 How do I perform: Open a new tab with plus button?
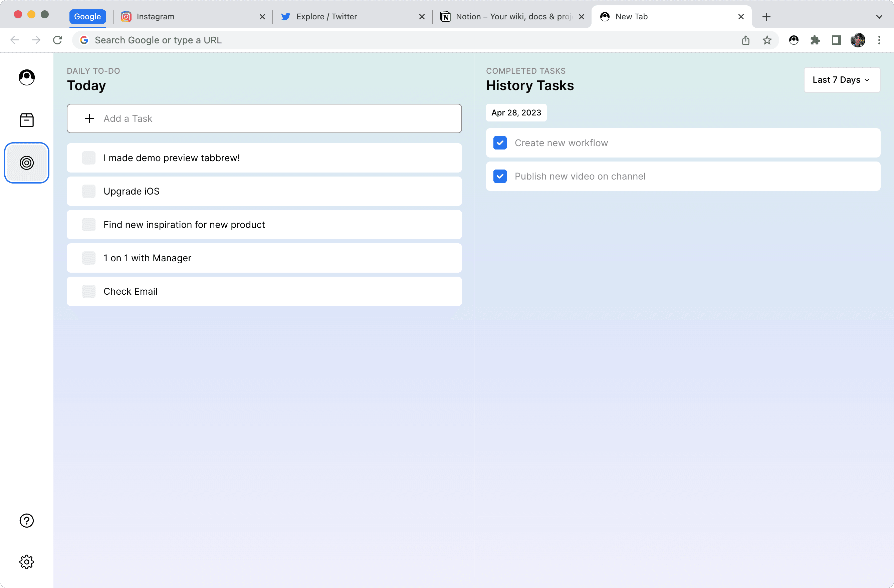(767, 17)
